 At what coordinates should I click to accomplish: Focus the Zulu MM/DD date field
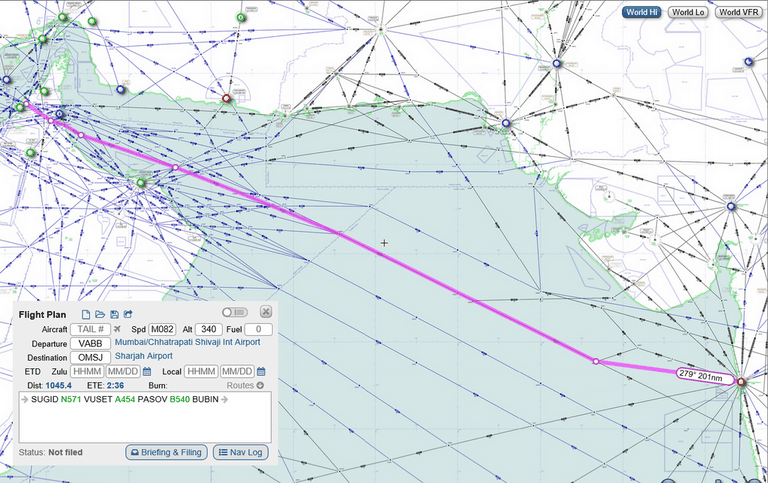click(x=123, y=372)
